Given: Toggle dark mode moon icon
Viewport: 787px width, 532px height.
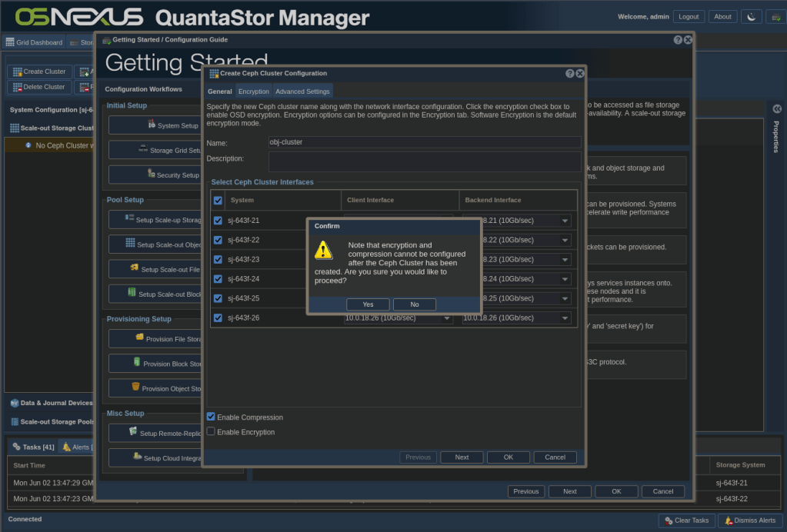Looking at the screenshot, I should tap(750, 16).
